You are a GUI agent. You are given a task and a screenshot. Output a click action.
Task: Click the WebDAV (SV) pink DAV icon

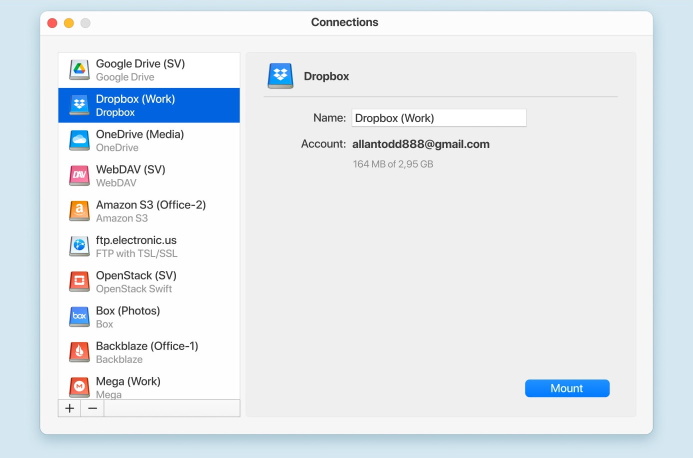pos(80,176)
